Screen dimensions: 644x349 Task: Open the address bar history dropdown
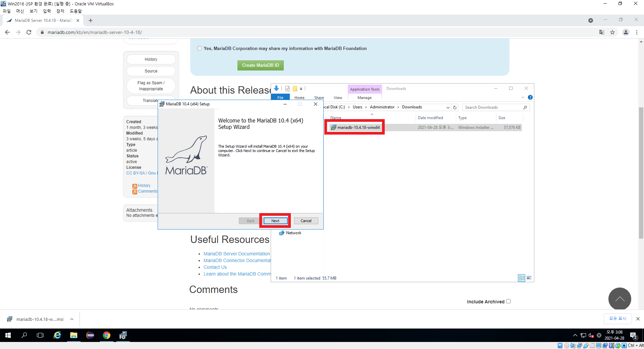pos(448,107)
